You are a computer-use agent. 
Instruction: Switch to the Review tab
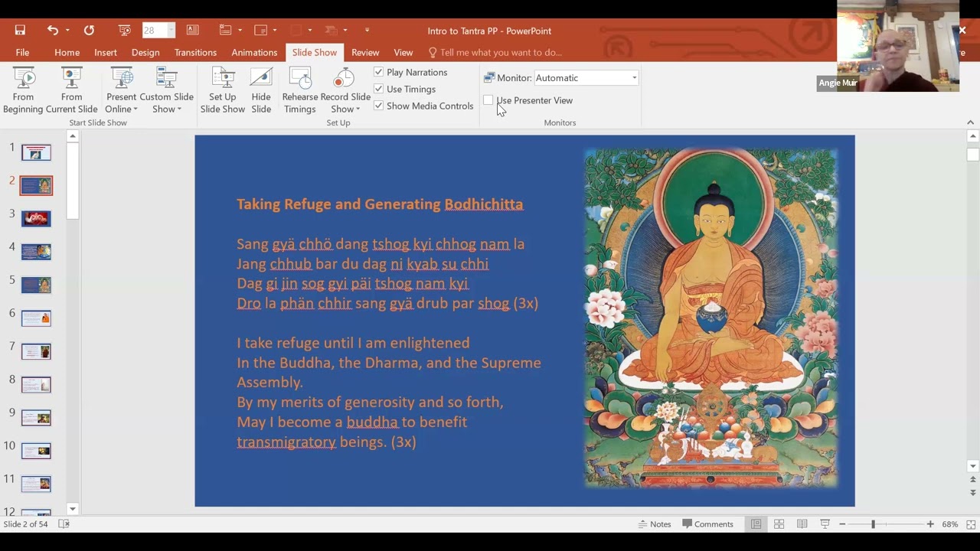pyautogui.click(x=365, y=52)
